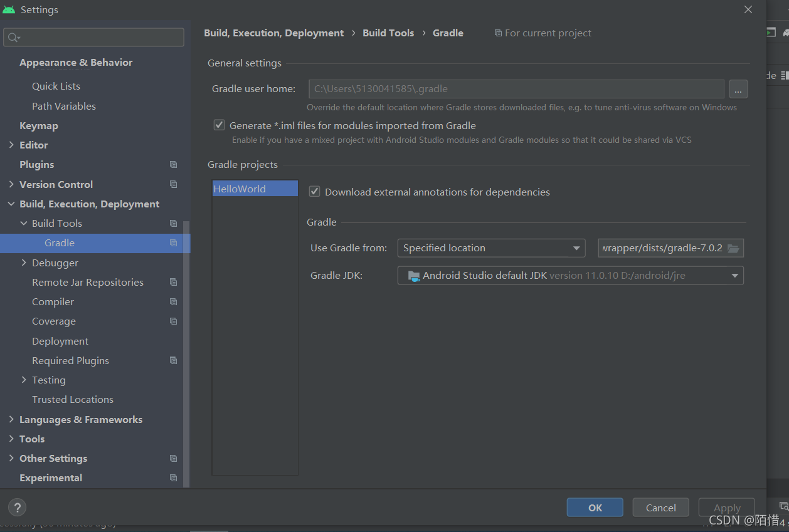Click the project-level icon on the Gradle row

[x=174, y=243]
